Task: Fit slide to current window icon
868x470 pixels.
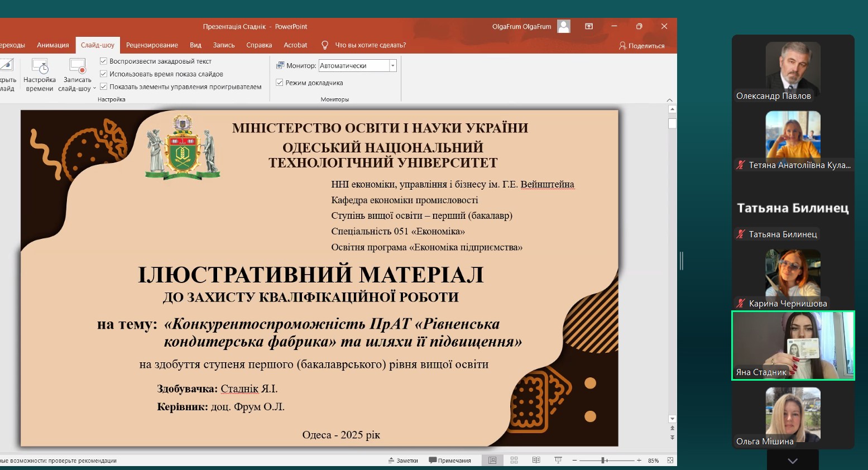Action: click(670, 461)
